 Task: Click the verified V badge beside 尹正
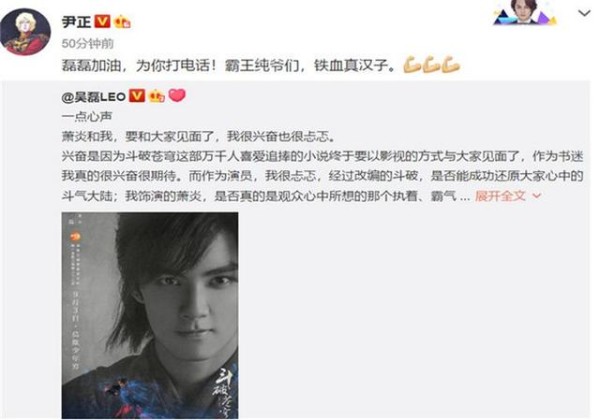102,21
